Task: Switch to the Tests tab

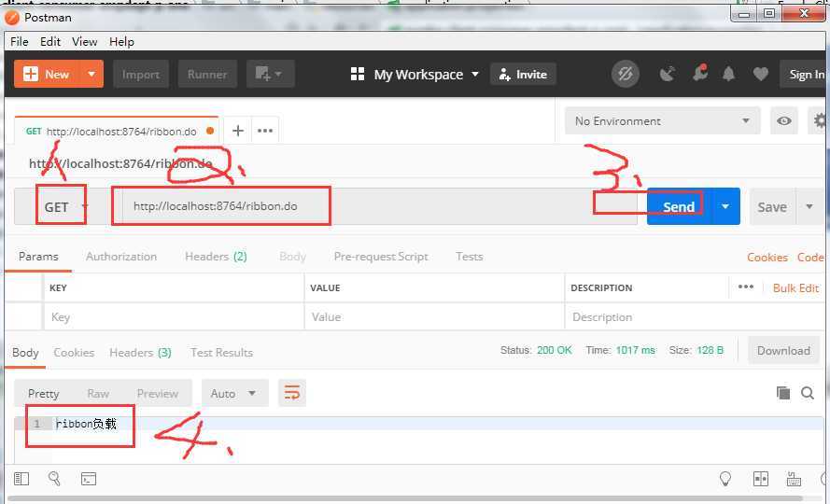Action: 470,257
